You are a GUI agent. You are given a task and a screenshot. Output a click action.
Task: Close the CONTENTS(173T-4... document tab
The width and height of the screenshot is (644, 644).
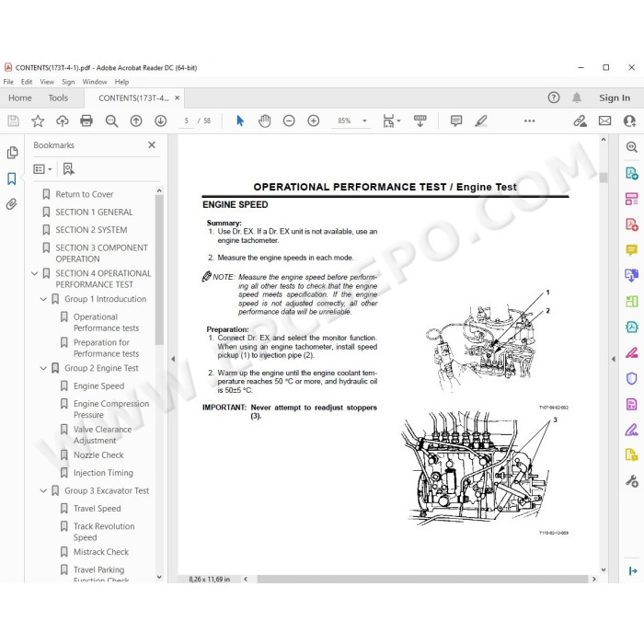tap(177, 98)
